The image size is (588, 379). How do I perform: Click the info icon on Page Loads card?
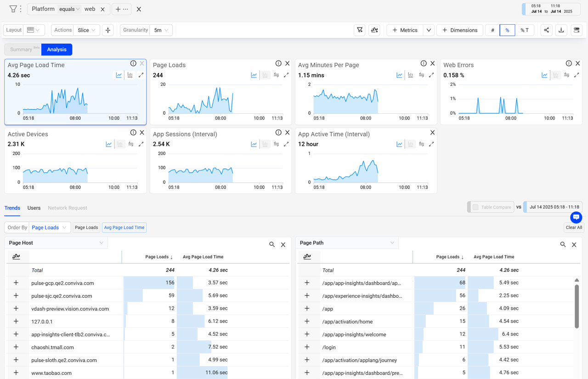click(278, 63)
